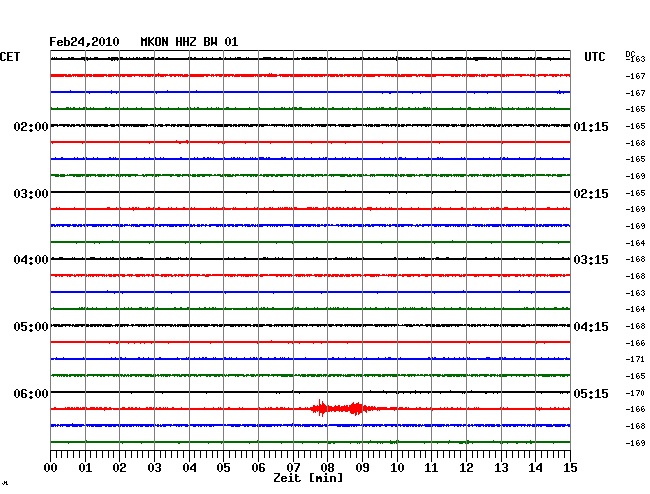
Task: Select minute tick label 10 on axis
Action: coord(397,467)
